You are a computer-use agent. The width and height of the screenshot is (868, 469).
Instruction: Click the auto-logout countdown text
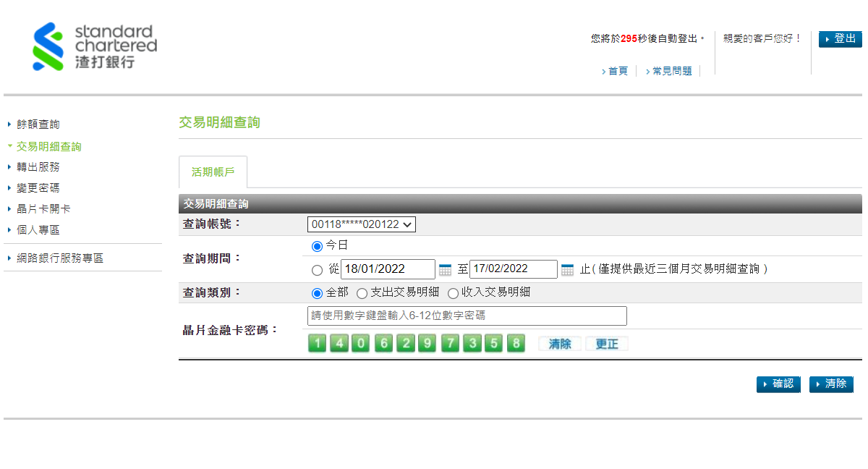point(647,38)
